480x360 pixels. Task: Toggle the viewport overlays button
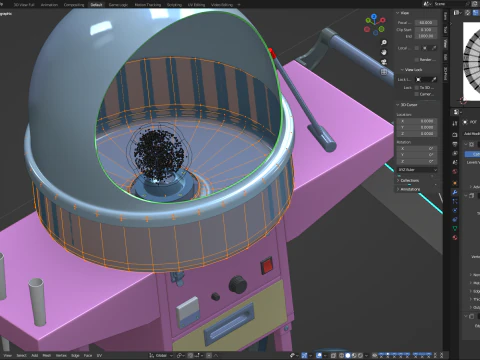(x=319, y=355)
